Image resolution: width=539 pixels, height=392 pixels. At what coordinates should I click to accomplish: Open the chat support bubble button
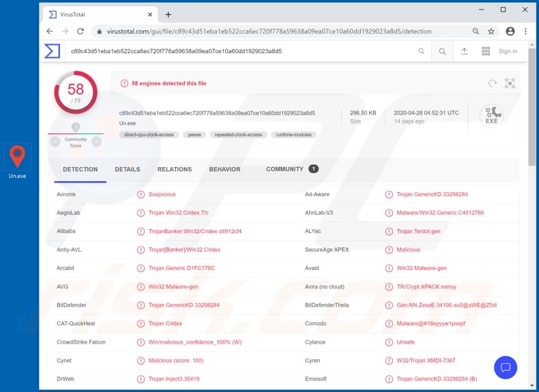click(x=506, y=367)
